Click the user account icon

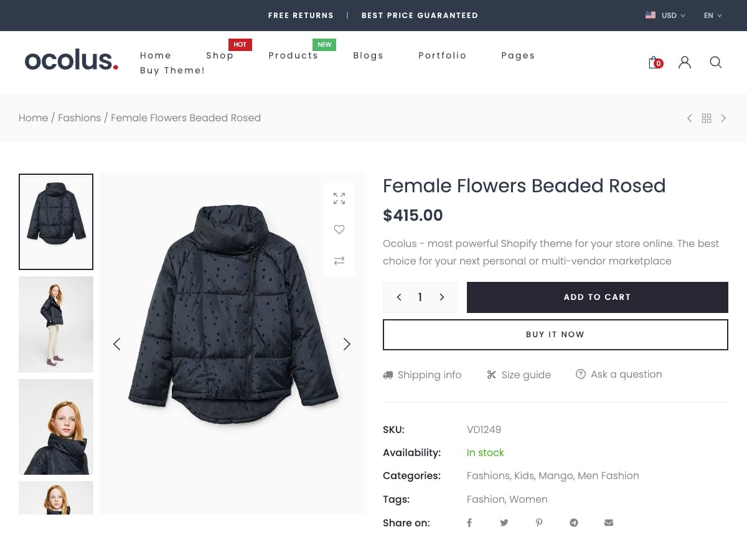[685, 62]
